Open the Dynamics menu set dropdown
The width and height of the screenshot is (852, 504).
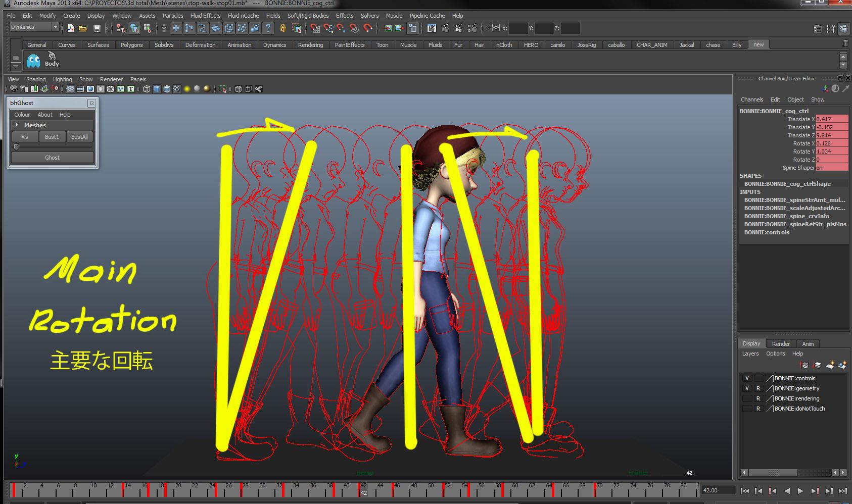click(34, 27)
